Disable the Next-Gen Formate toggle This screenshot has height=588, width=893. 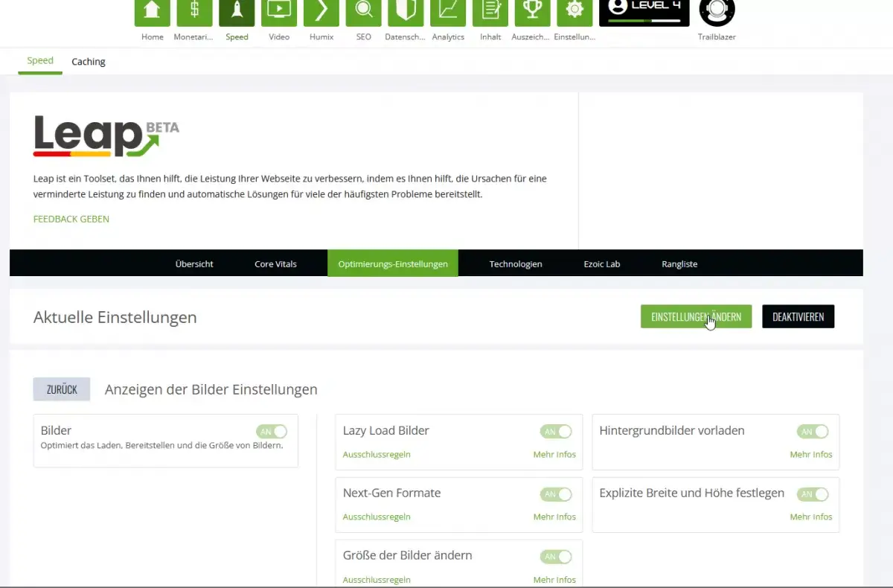point(556,494)
